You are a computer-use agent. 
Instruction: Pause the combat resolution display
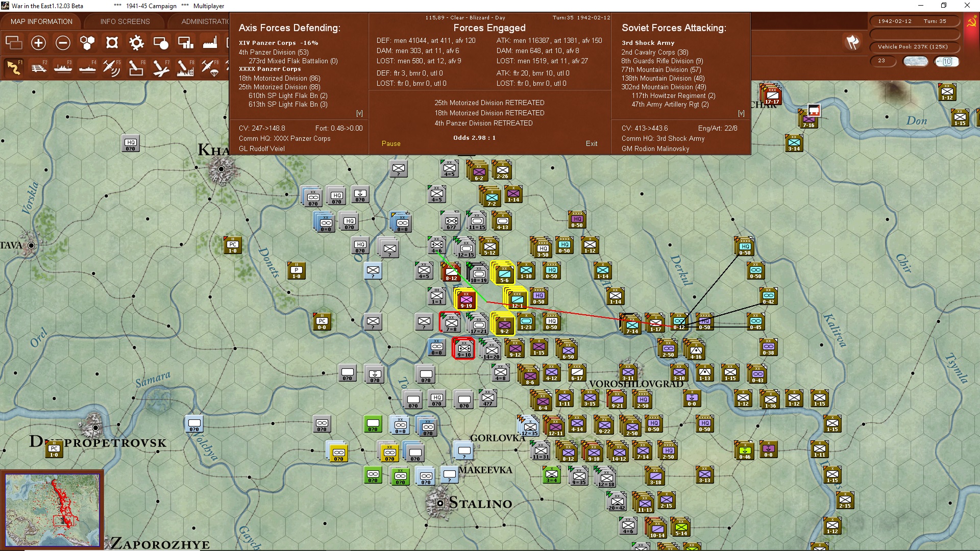391,144
